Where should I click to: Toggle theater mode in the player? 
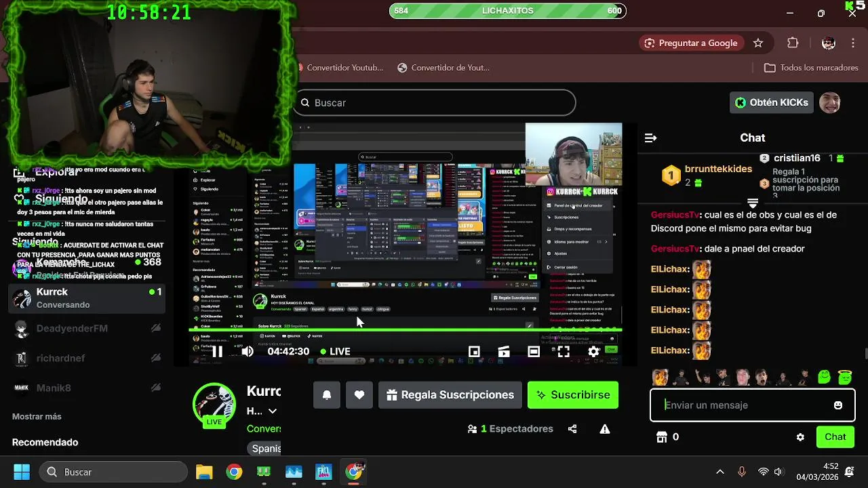coord(534,351)
